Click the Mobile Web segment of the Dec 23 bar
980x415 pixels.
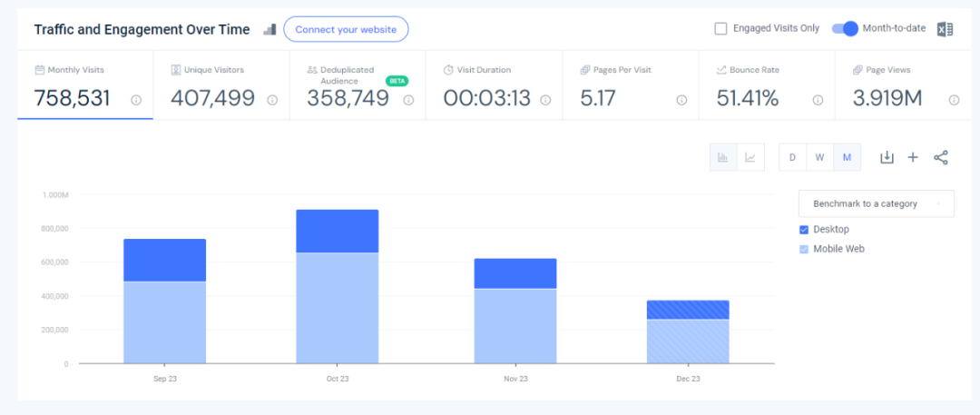(688, 341)
